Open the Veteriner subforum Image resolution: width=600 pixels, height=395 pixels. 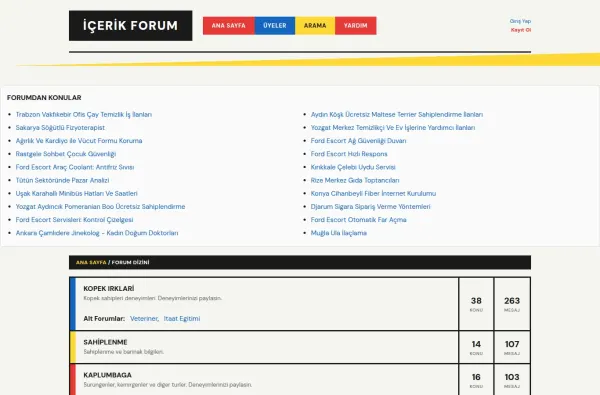(144, 318)
